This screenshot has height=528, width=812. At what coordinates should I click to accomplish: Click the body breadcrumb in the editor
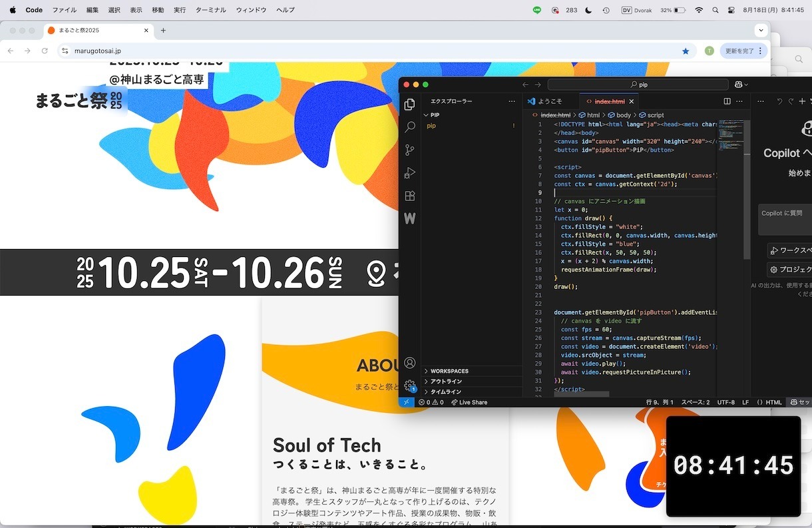click(618, 115)
